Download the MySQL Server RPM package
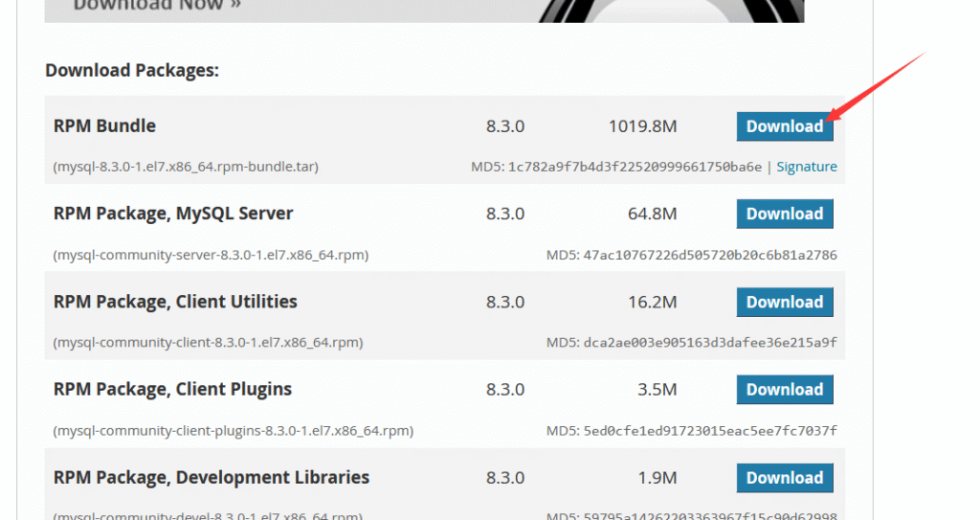This screenshot has height=520, width=980. [x=784, y=215]
